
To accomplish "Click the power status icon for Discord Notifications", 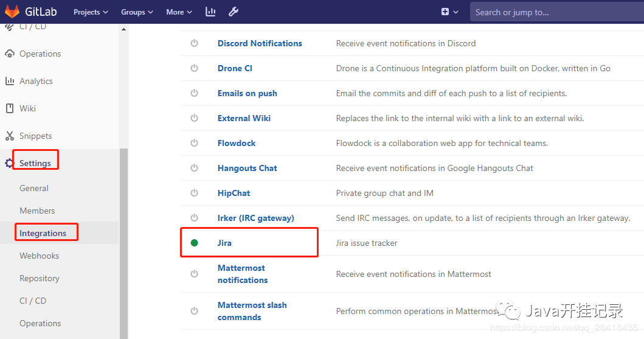I will click(x=194, y=43).
